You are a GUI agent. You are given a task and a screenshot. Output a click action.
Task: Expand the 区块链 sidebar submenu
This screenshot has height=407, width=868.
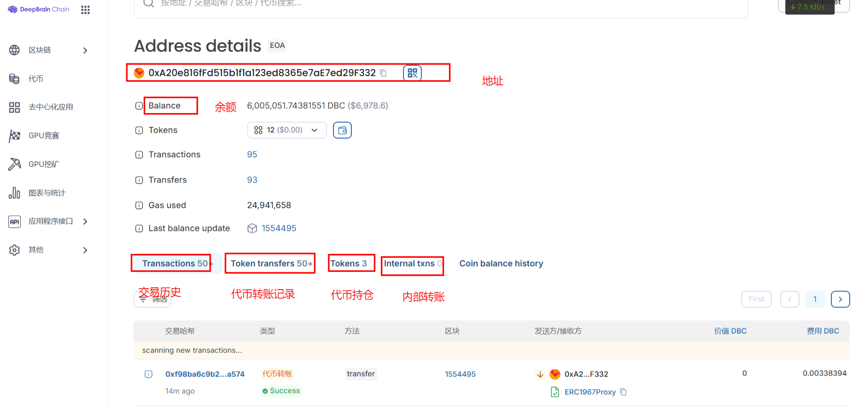[85, 50]
